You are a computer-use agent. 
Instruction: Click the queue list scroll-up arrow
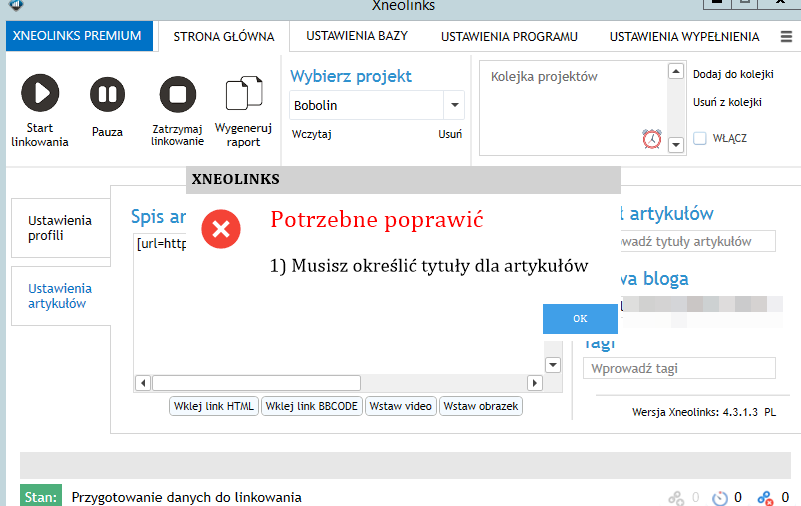675,72
